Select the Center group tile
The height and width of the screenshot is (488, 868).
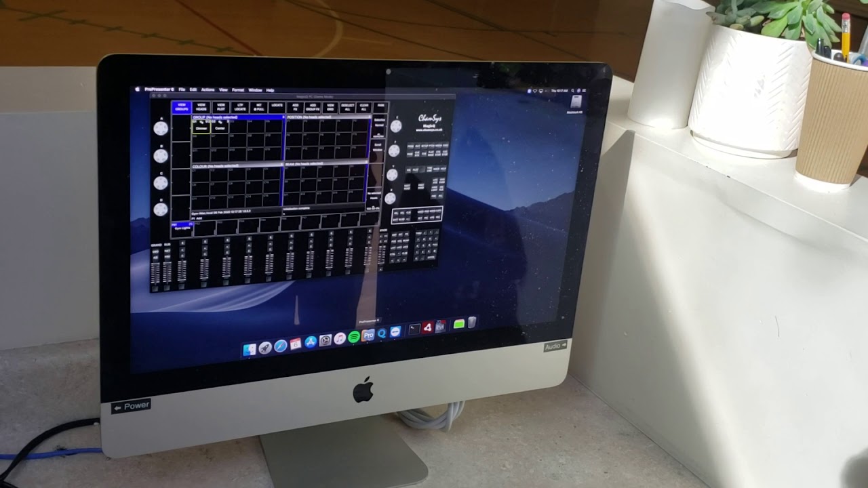coord(220,126)
